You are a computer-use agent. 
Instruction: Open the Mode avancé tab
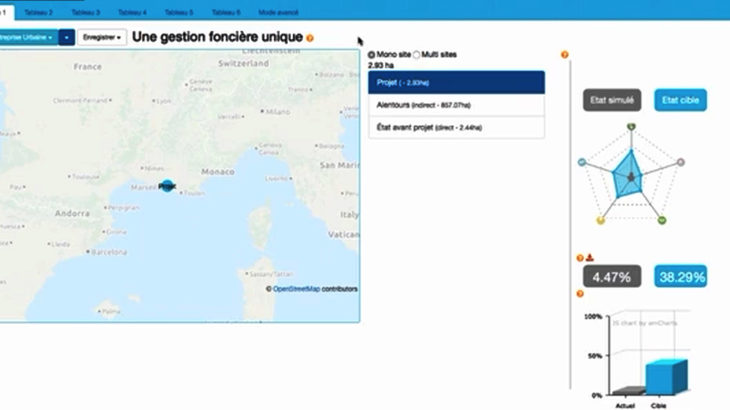point(278,13)
